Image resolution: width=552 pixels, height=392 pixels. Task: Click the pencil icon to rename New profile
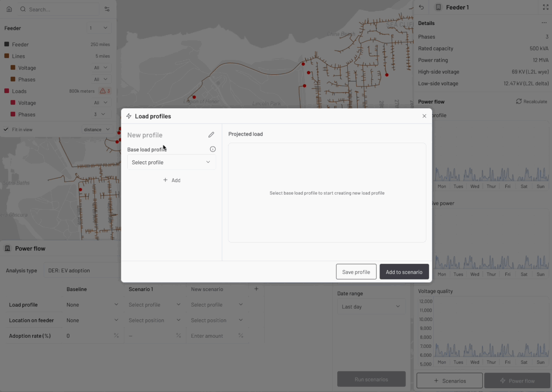pos(211,135)
